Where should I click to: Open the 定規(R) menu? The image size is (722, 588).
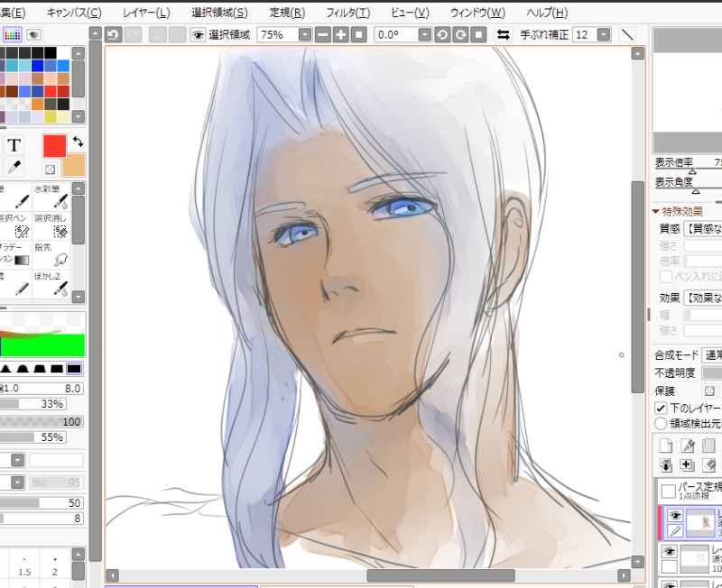point(287,13)
